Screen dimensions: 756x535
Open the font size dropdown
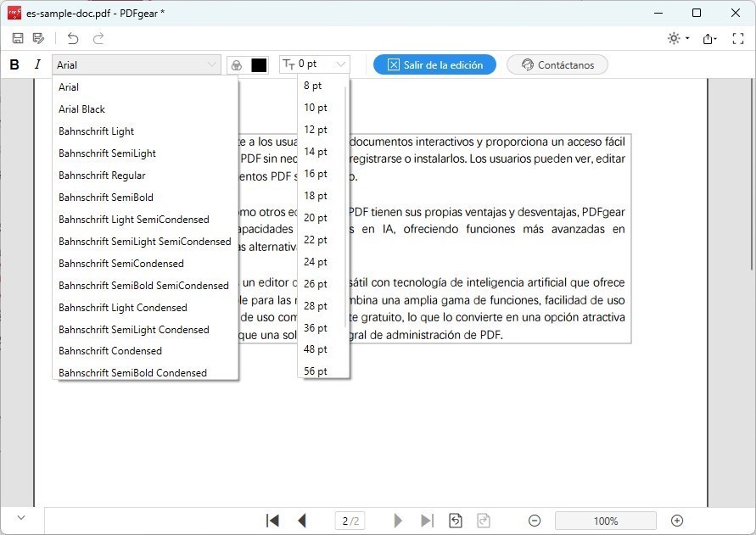[314, 64]
